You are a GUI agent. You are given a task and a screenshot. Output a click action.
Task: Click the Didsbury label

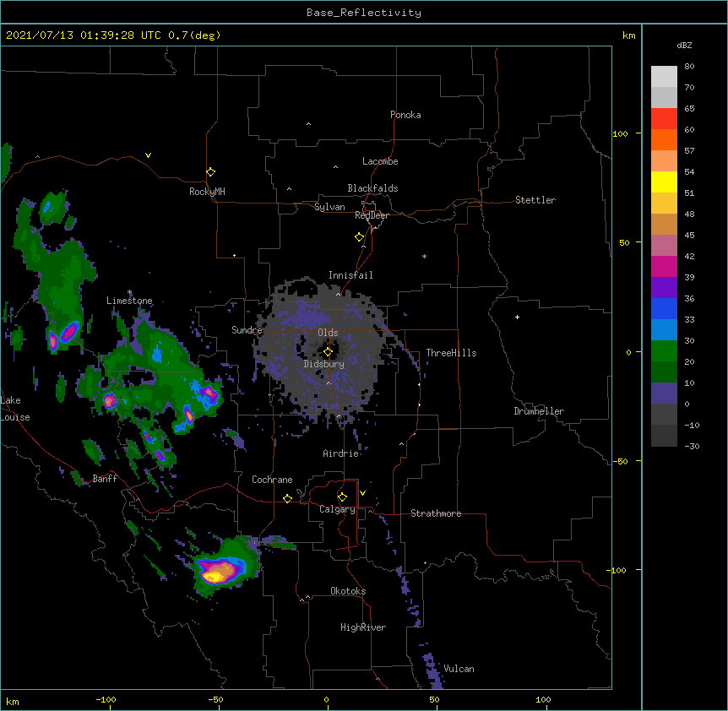(x=323, y=364)
